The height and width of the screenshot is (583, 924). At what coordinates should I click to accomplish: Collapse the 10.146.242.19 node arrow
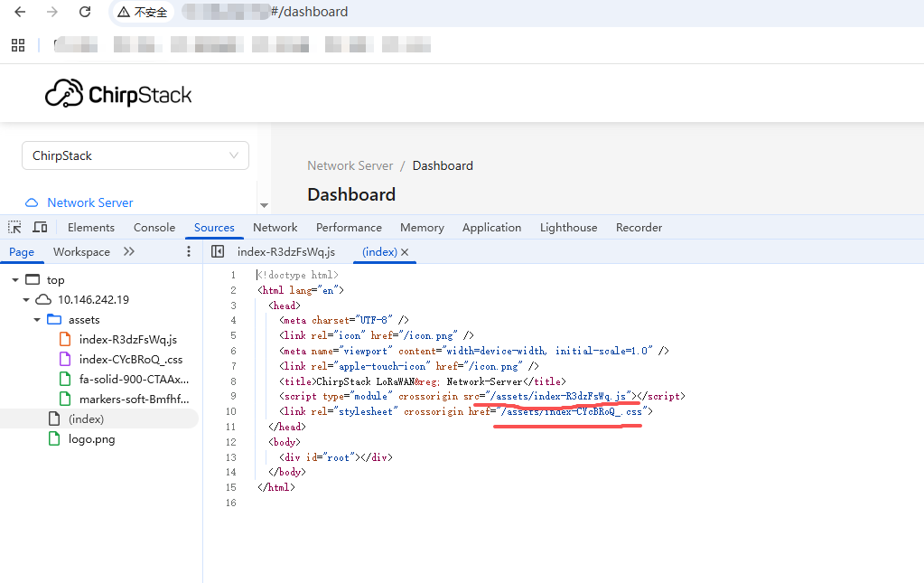(26, 300)
